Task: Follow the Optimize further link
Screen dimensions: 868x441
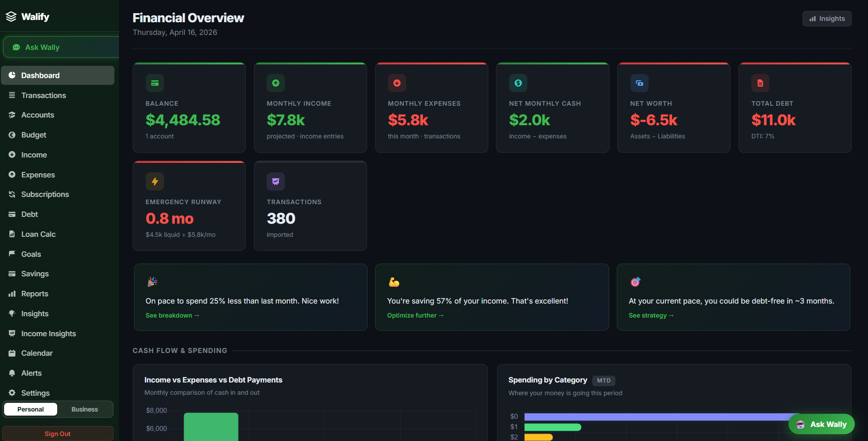Action: pyautogui.click(x=415, y=315)
